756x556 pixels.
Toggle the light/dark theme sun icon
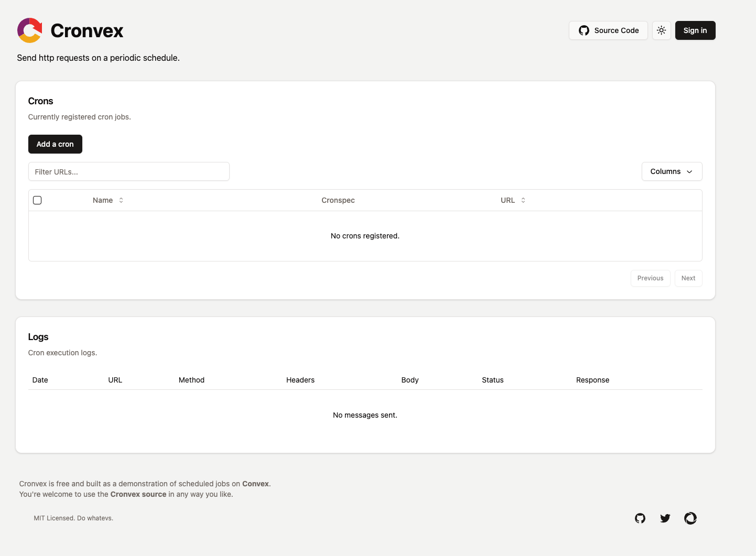(662, 30)
